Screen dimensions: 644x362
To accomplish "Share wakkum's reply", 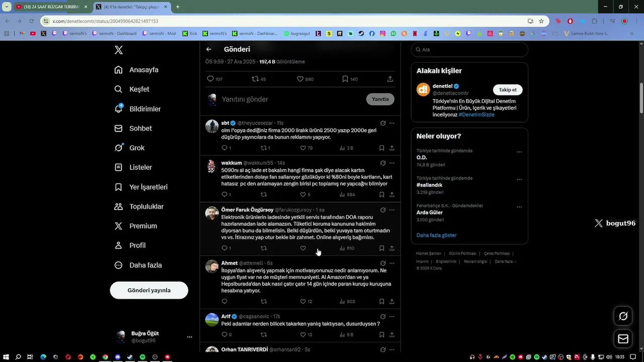I will (x=391, y=195).
